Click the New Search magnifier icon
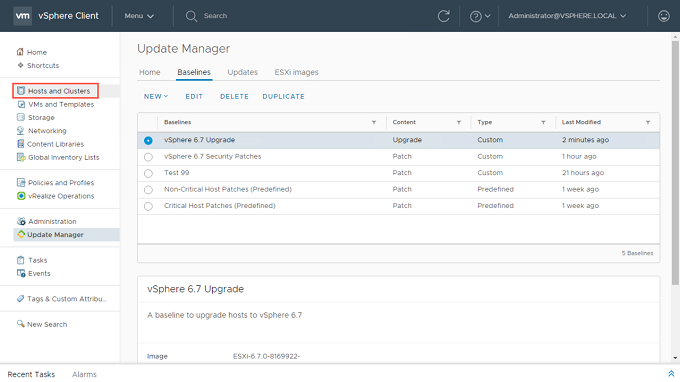 [20, 324]
